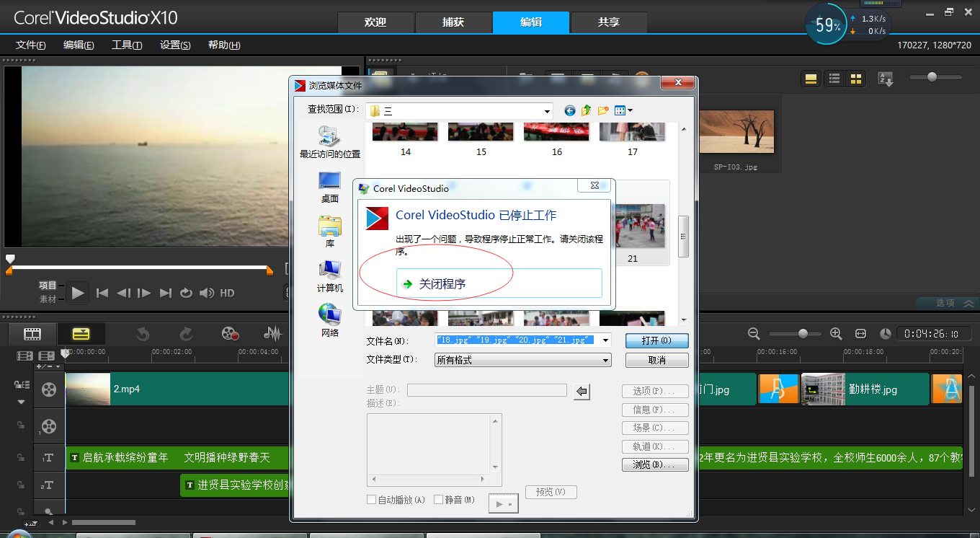This screenshot has width=980, height=538.
Task: Switch to the 捕获 tab
Action: click(453, 22)
